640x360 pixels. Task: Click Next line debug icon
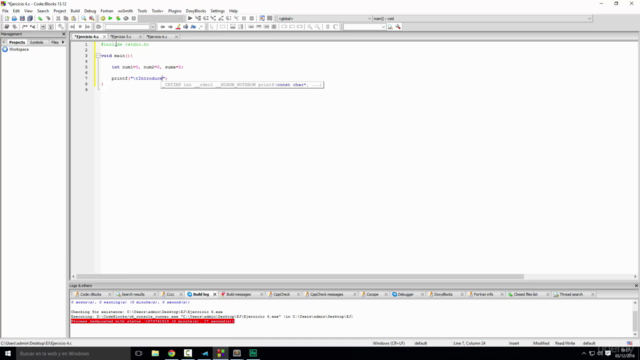click(206, 18)
